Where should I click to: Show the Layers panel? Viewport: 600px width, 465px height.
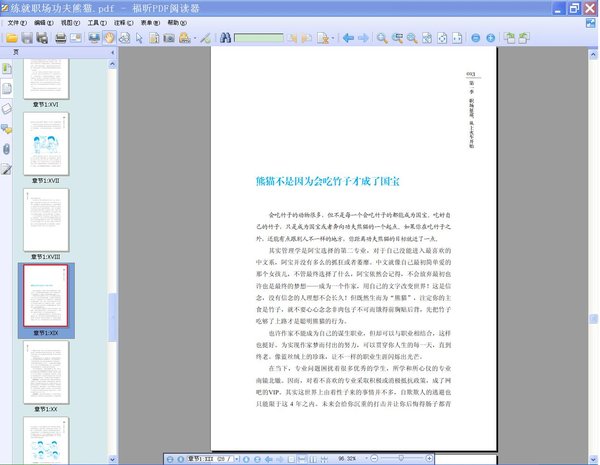(7, 108)
